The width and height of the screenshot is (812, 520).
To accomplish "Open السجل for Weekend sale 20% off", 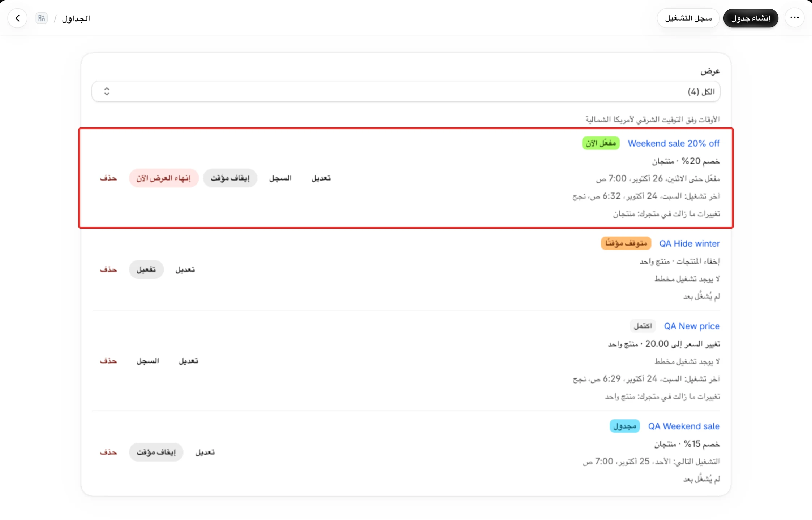I will coord(280,178).
